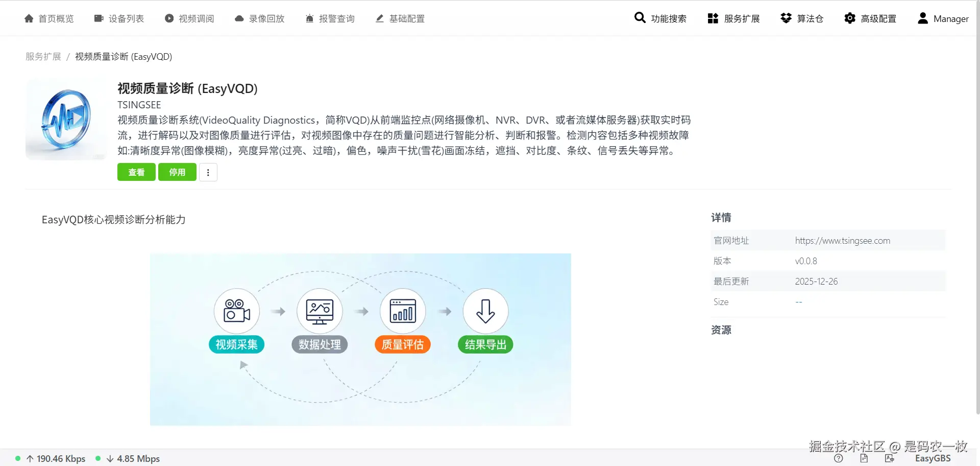This screenshot has width=980, height=466.
Task: Click the EasyGBS label in the status bar
Action: [933, 458]
